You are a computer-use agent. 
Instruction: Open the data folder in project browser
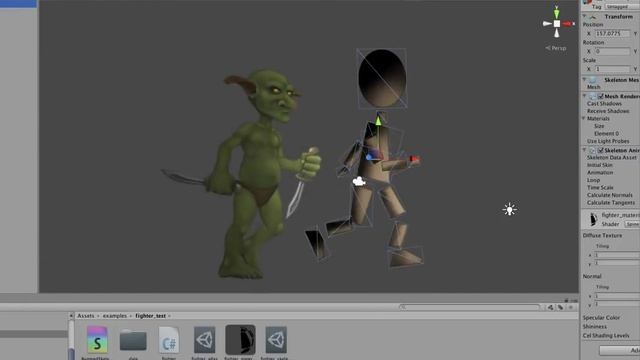pyautogui.click(x=133, y=340)
